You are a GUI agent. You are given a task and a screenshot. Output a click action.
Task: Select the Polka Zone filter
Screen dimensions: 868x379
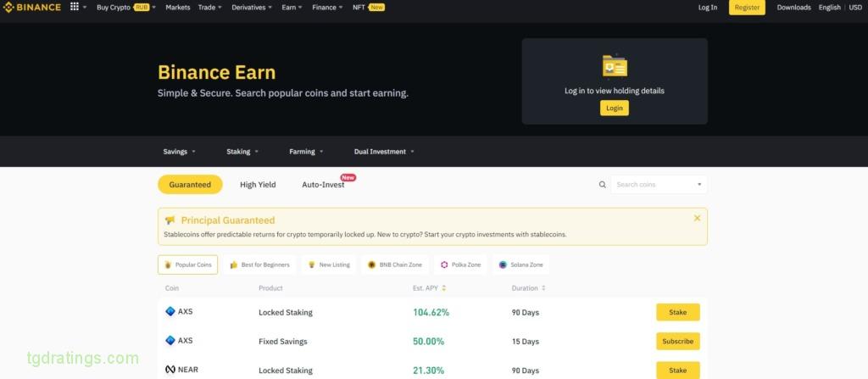tap(460, 265)
